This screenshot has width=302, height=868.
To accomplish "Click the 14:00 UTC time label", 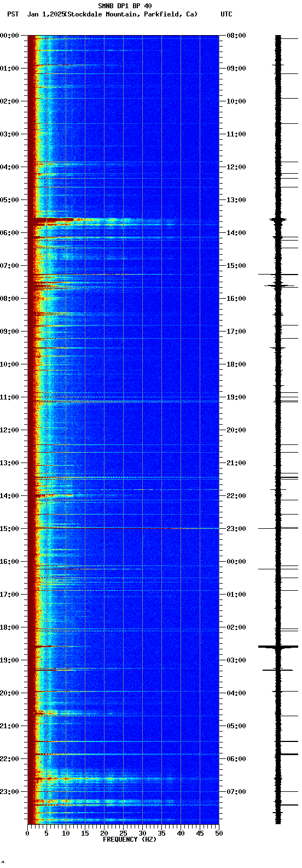I will coord(236,233).
